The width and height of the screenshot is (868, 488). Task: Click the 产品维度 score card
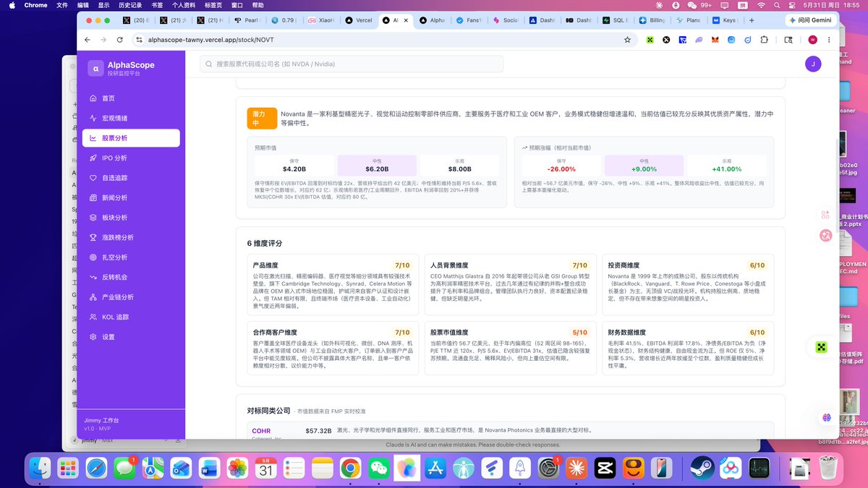click(333, 285)
